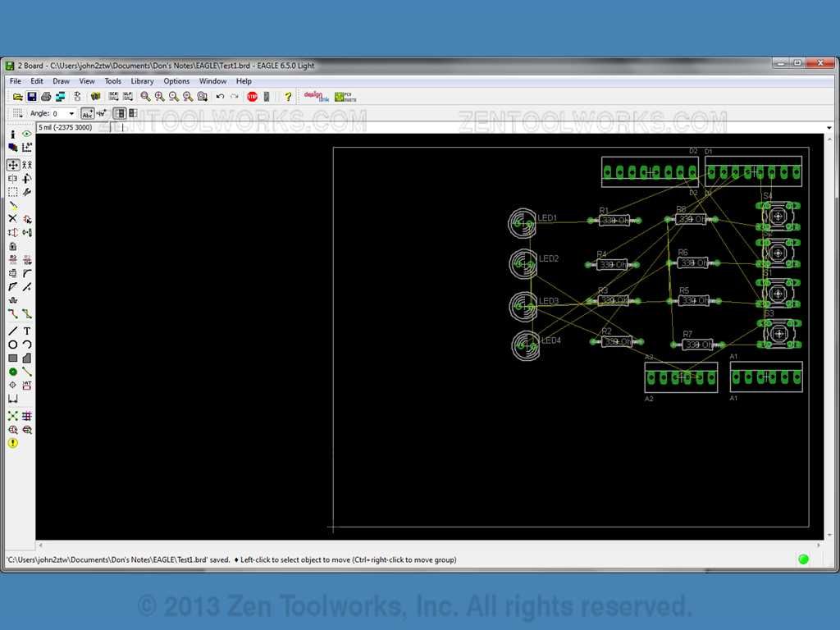Select the Move tool
The height and width of the screenshot is (630, 840).
[13, 165]
